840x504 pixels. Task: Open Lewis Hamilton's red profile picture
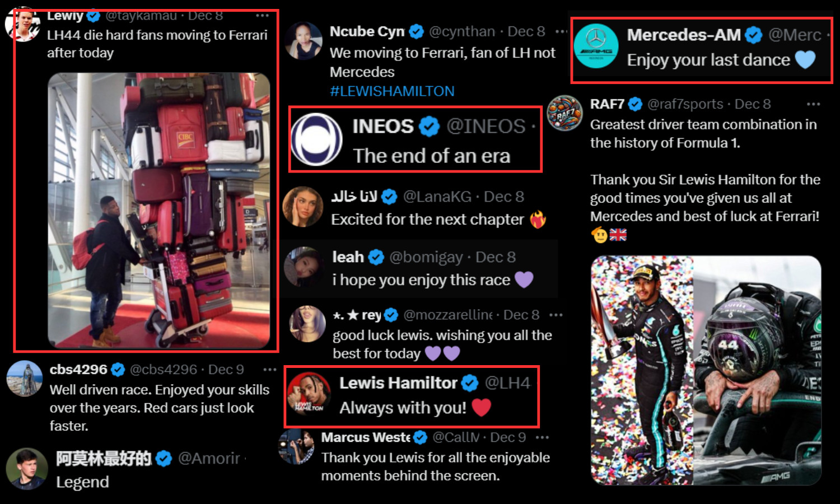(309, 394)
